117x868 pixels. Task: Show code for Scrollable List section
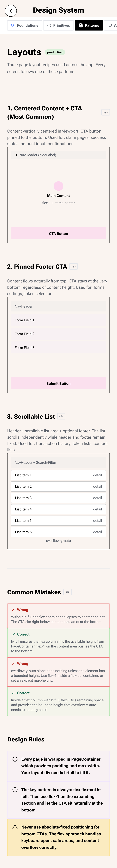tap(61, 416)
